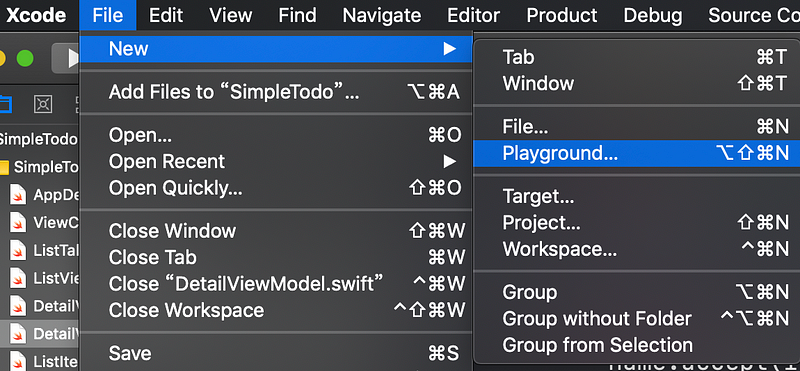Click the Run play button
This screenshot has width=800, height=371.
click(x=66, y=59)
